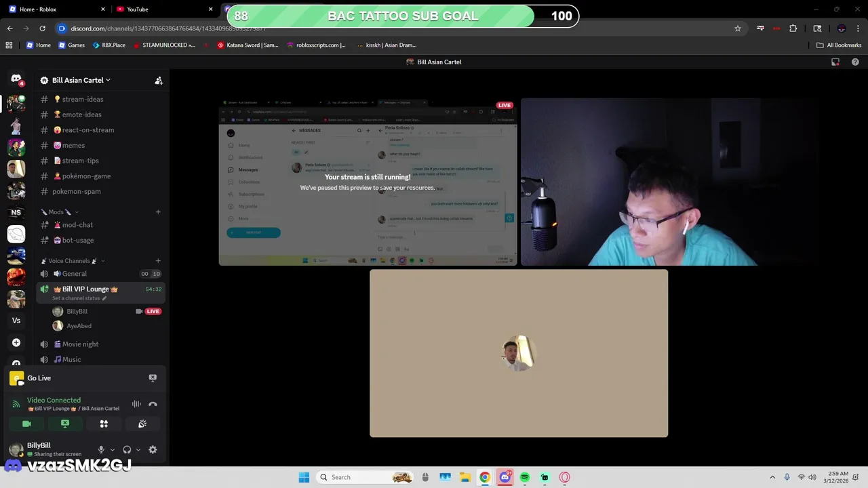Mute the microphone in user panel

[x=101, y=449]
